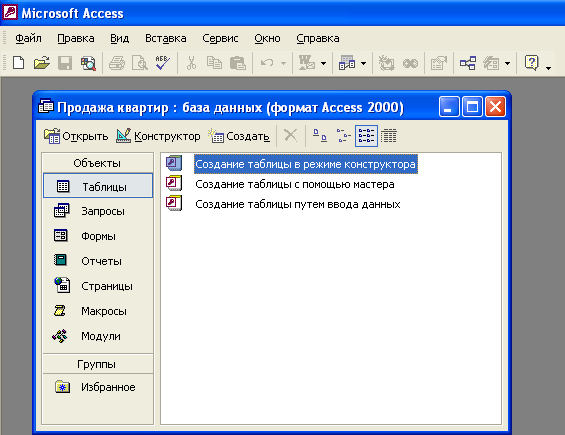The width and height of the screenshot is (565, 435).
Task: Click the Office Links icon
Action: coord(307,63)
